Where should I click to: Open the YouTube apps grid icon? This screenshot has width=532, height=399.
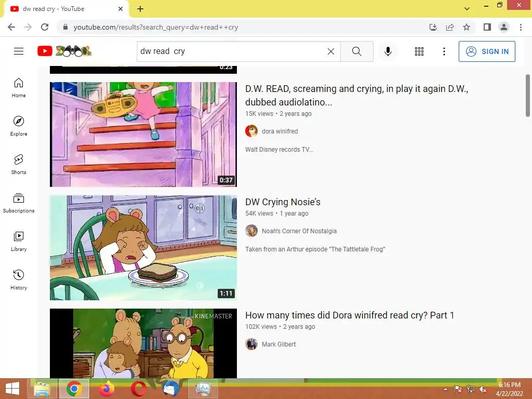(419, 51)
